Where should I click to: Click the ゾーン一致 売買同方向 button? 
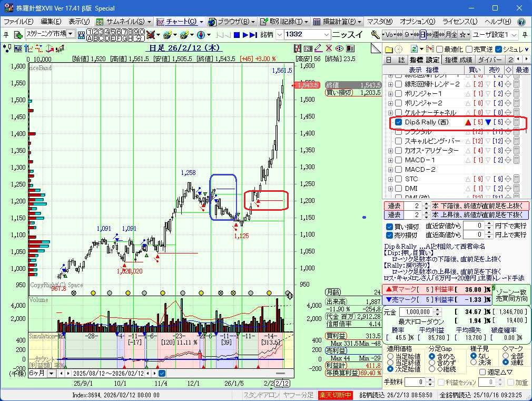pyautogui.click(x=509, y=295)
